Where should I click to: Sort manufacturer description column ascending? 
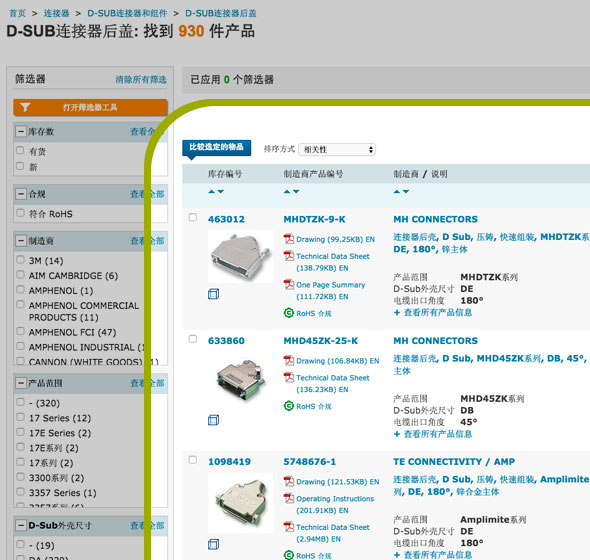pyautogui.click(x=397, y=192)
